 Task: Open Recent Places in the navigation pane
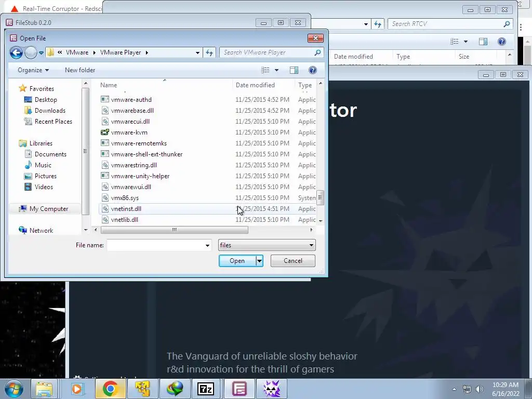pos(53,122)
